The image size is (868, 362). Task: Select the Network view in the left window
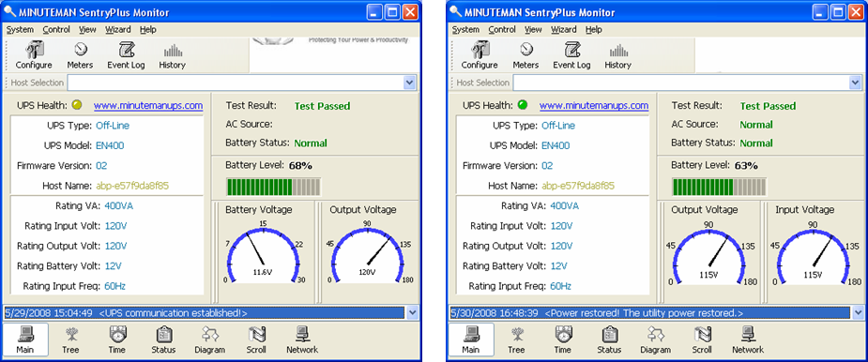(x=302, y=339)
